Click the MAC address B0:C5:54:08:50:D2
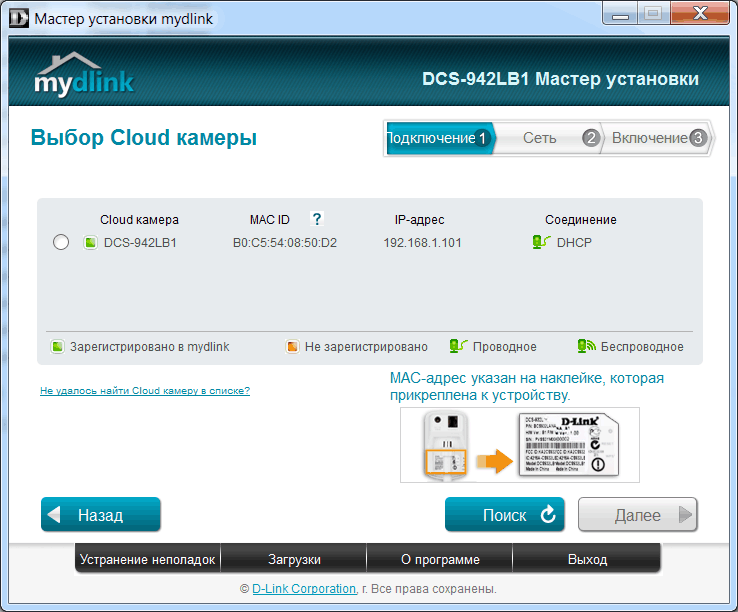Viewport: 738px width, 612px height. click(x=285, y=243)
